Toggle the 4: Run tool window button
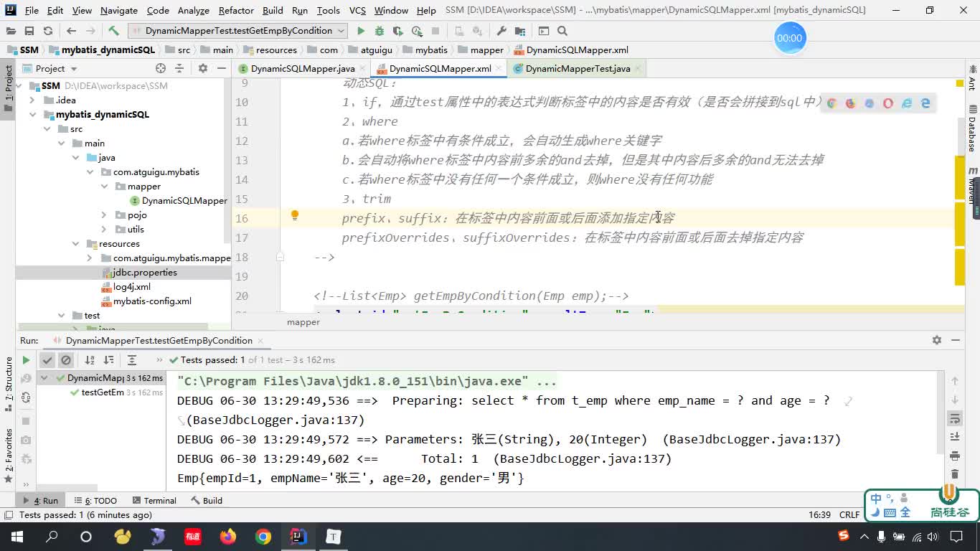Viewport: 980px width, 551px height. (x=41, y=501)
